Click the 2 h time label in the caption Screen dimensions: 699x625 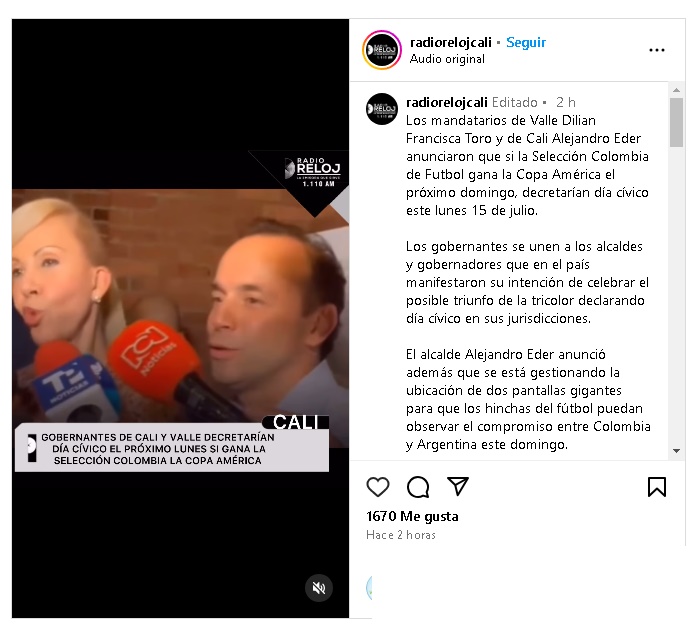[566, 102]
